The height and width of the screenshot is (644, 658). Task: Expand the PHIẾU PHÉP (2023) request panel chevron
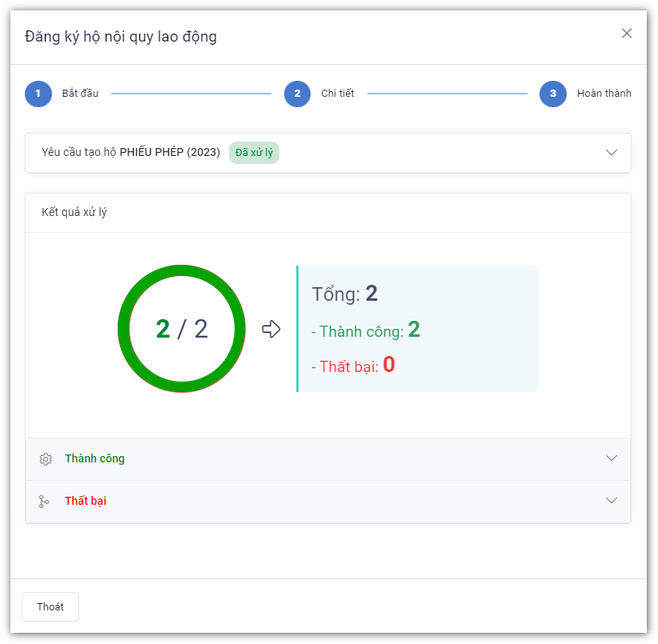(x=612, y=153)
